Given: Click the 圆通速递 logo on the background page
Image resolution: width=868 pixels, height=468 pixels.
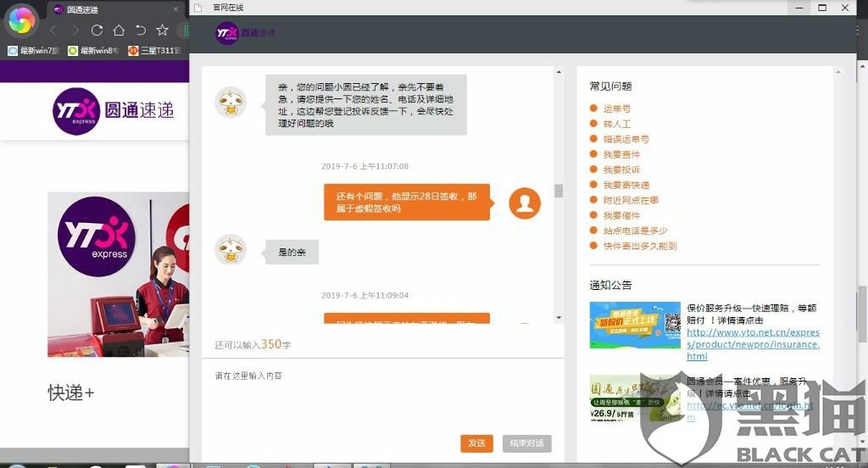Looking at the screenshot, I should (x=113, y=111).
